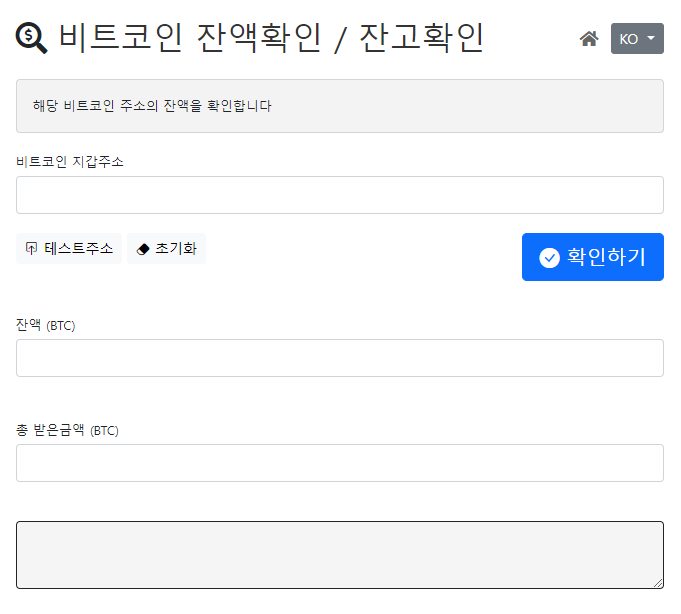Viewport: 681px width, 614px height.
Task: Click the magnifier dollar logo icon
Action: tap(31, 38)
